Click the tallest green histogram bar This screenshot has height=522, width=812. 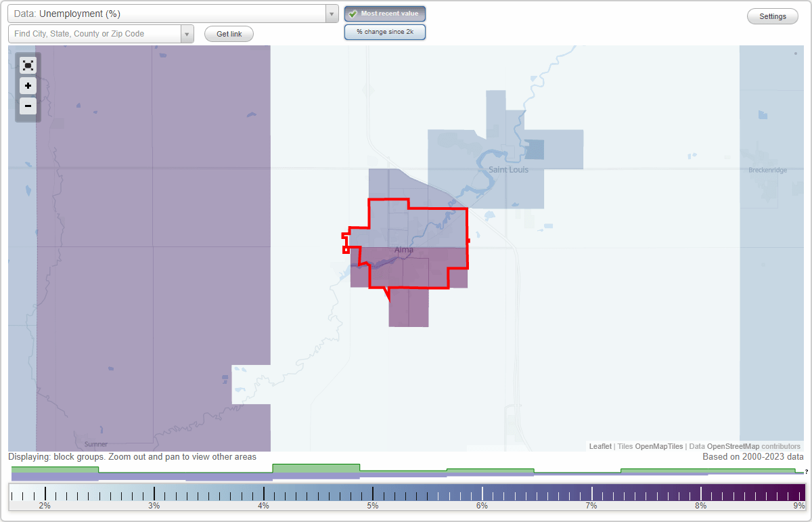click(315, 468)
